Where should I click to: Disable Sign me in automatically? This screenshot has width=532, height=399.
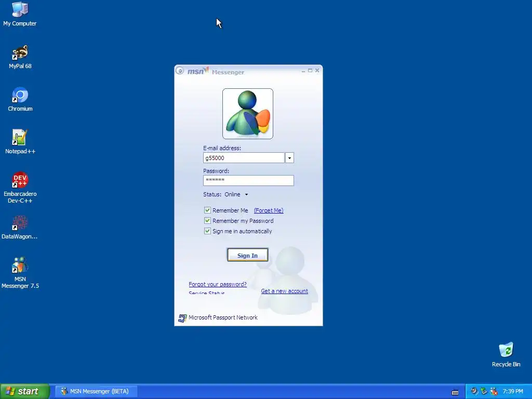[x=207, y=231]
